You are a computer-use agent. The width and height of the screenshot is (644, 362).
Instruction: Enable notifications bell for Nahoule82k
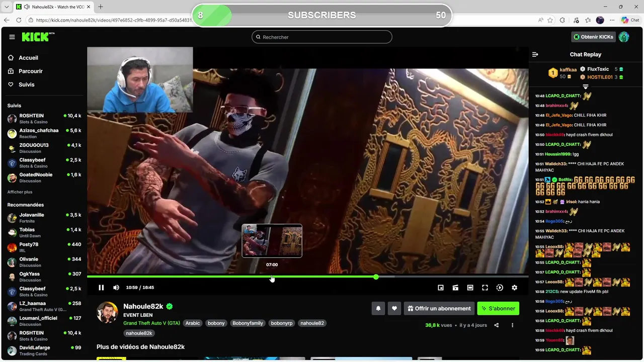click(378, 309)
